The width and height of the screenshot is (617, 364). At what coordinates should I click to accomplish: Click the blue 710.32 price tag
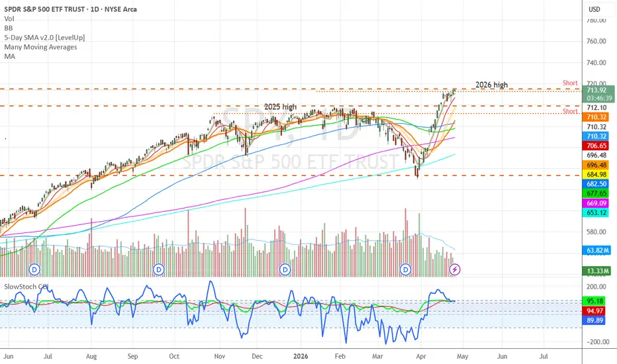click(596, 136)
